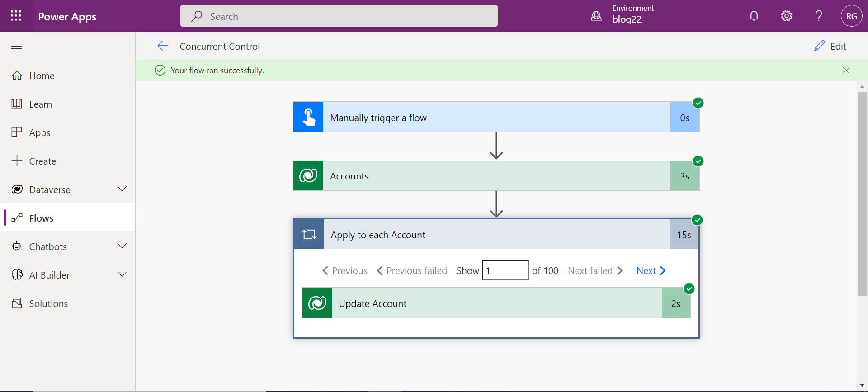The width and height of the screenshot is (868, 392).
Task: Click the Create plus icon
Action: tap(17, 161)
